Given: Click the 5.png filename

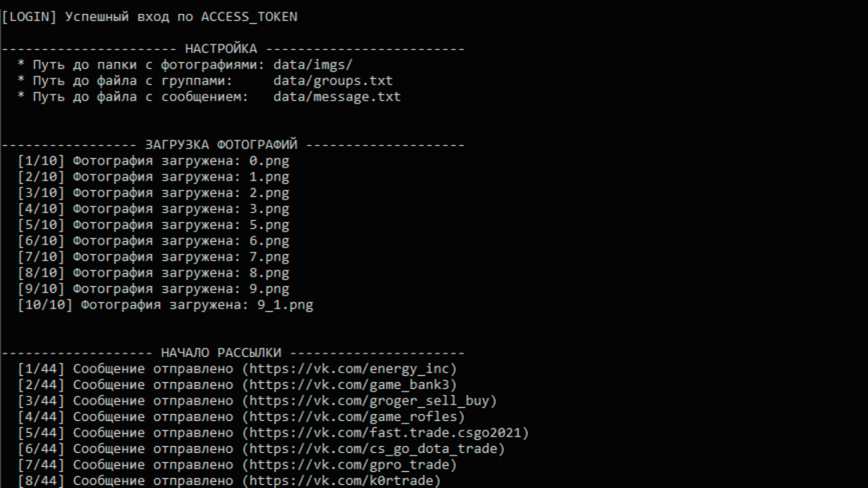Looking at the screenshot, I should click(269, 225).
